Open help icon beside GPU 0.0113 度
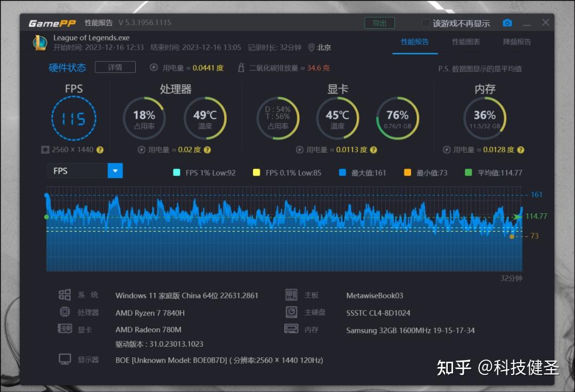 (x=373, y=150)
